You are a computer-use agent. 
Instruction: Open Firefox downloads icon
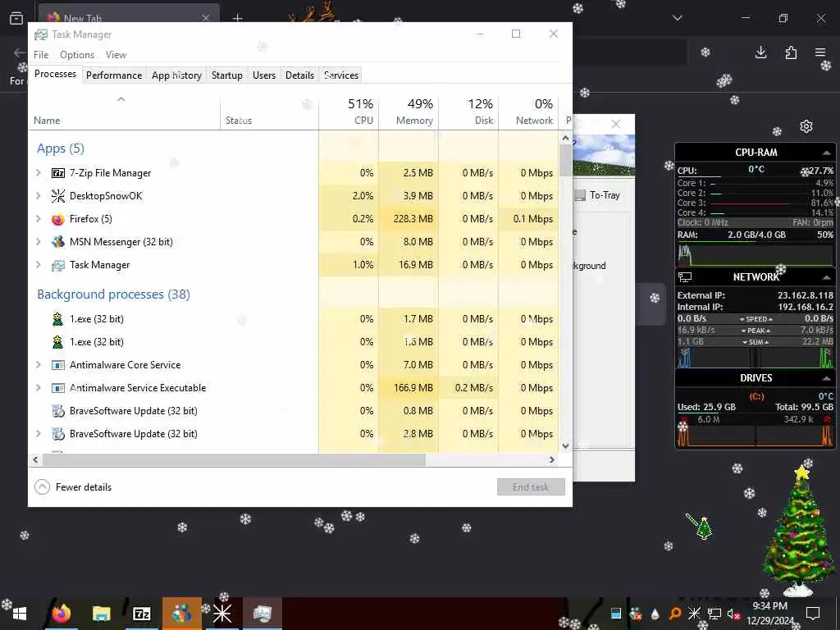coord(760,52)
